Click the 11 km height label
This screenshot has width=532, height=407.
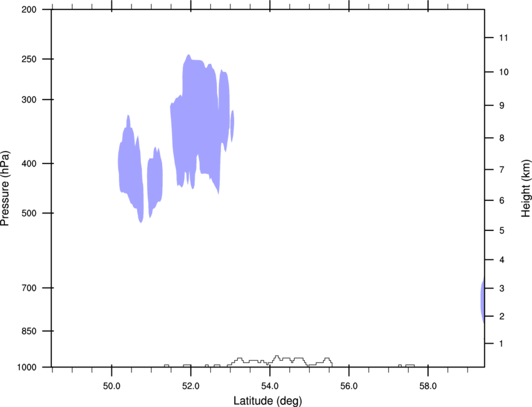pyautogui.click(x=503, y=38)
